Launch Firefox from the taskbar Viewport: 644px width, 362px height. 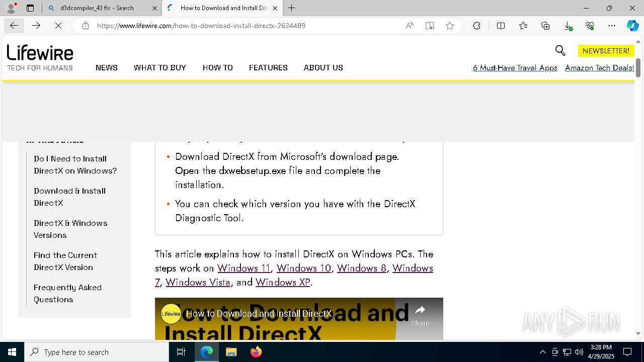tap(256, 352)
